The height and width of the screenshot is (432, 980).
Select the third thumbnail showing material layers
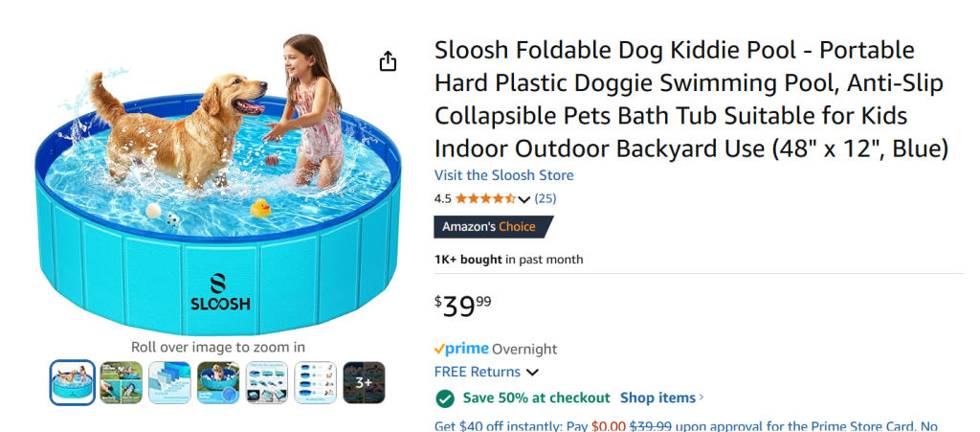click(170, 382)
